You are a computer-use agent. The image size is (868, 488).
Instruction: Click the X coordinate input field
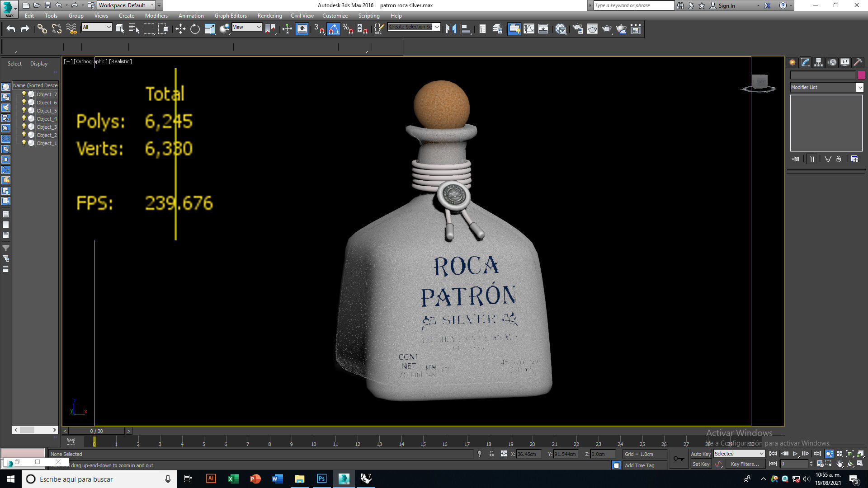point(528,454)
